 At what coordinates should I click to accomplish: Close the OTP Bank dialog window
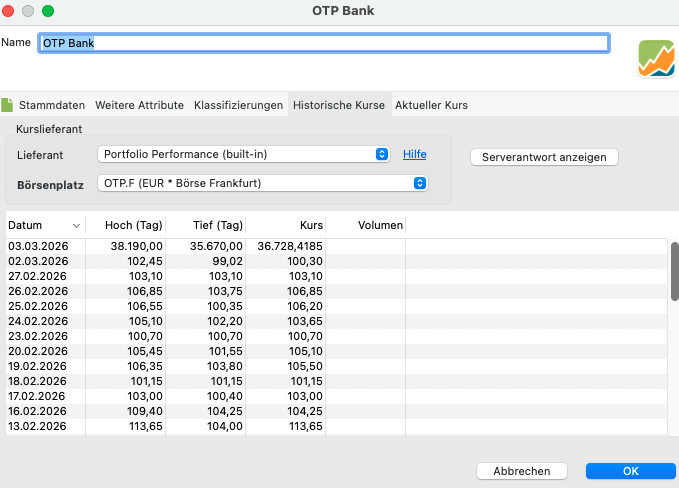click(8, 11)
